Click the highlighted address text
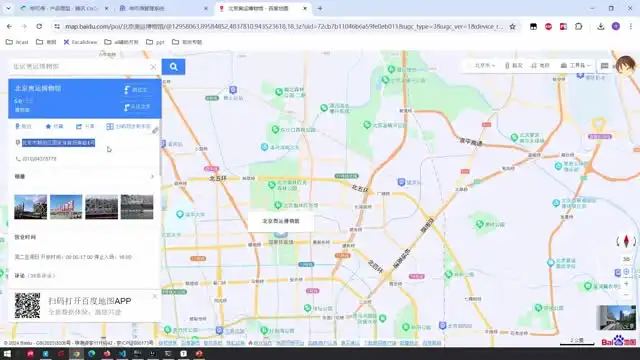Screen dimensions: 640x360 tap(58, 142)
